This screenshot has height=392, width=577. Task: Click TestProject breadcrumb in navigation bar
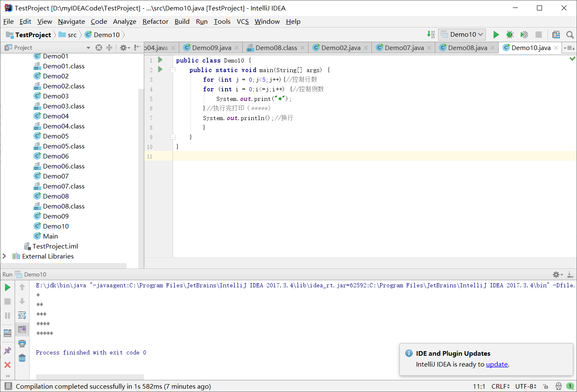coord(28,35)
